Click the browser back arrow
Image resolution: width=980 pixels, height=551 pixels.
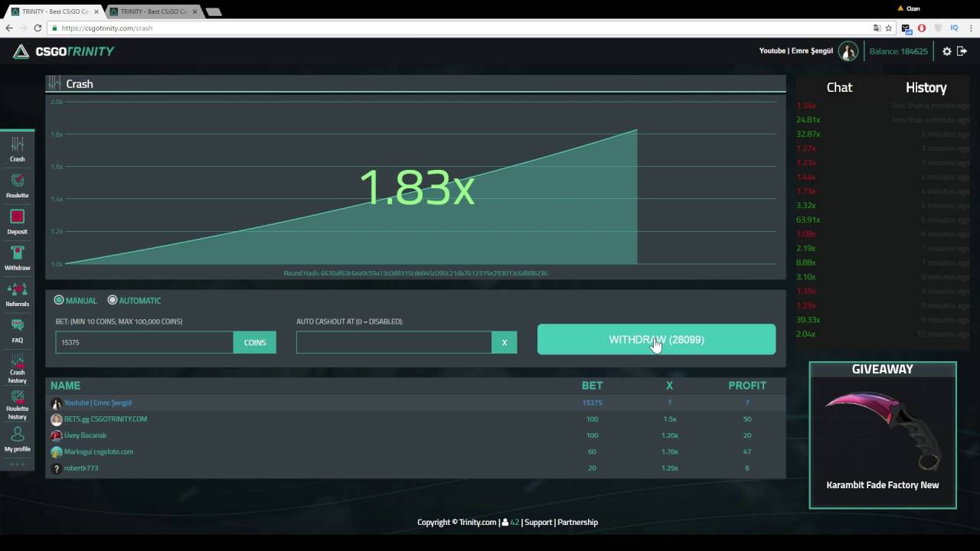[9, 28]
